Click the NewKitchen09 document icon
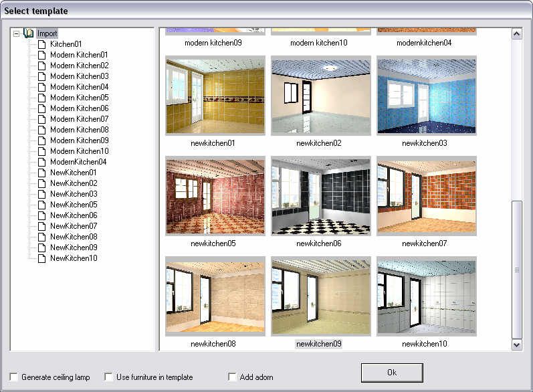The height and width of the screenshot is (392, 533). click(42, 248)
